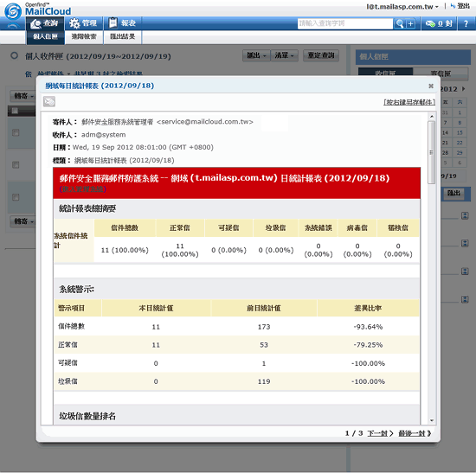Toggle select-all checkbox in list header
Viewport: 476px width, 473px height.
coord(15,111)
